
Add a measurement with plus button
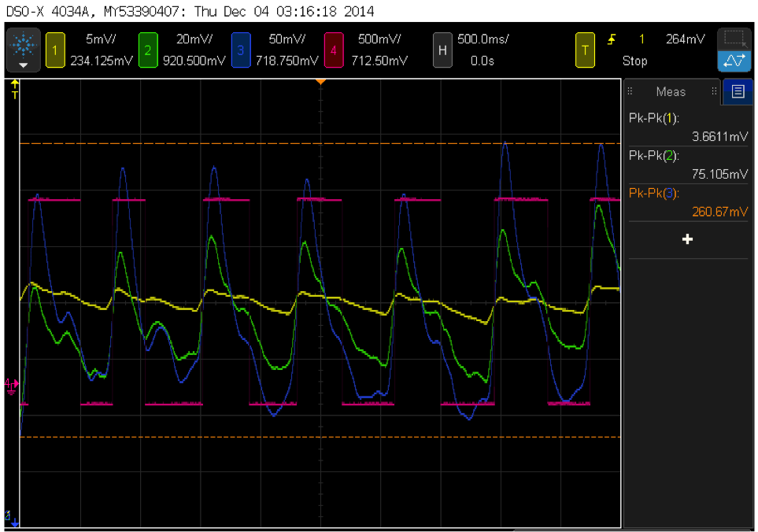687,239
